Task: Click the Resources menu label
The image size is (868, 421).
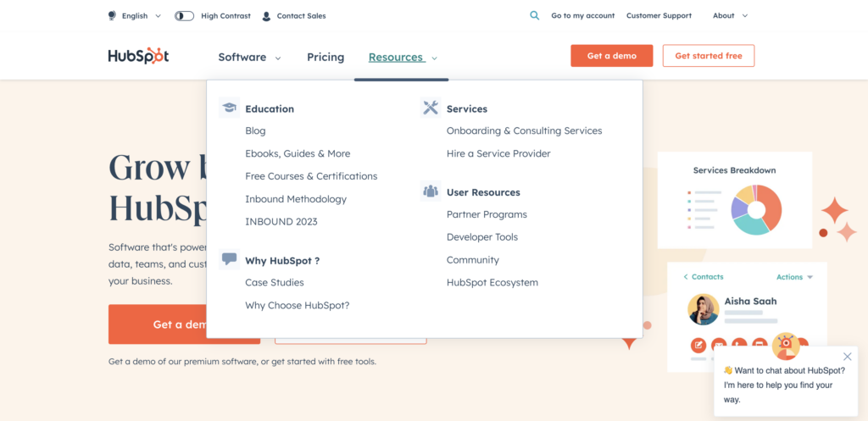Action: click(397, 57)
